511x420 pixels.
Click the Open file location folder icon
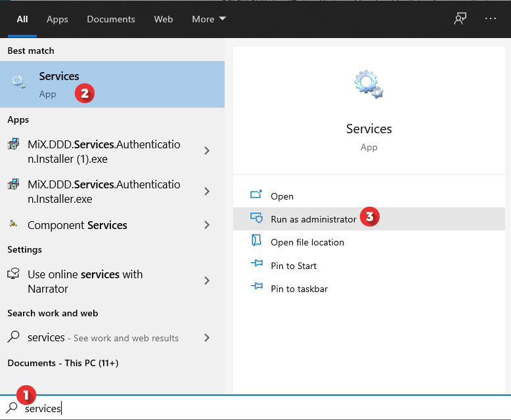[x=256, y=240]
